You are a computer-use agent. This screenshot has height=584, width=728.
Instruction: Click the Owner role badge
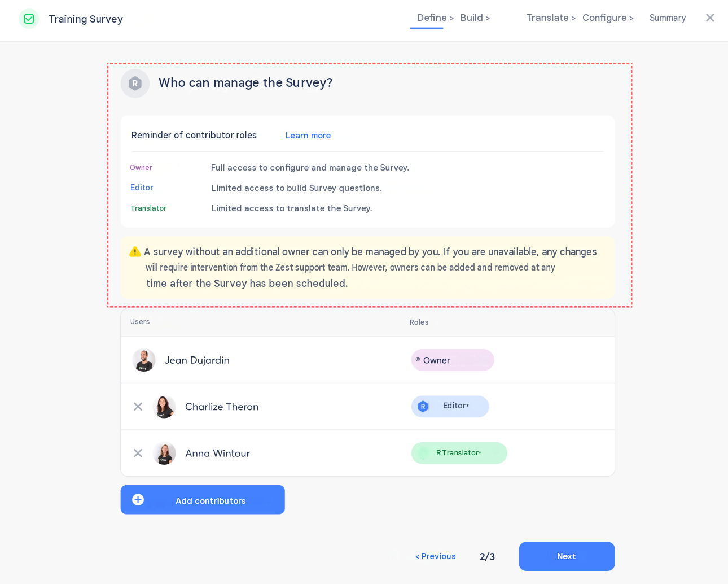pyautogui.click(x=453, y=360)
